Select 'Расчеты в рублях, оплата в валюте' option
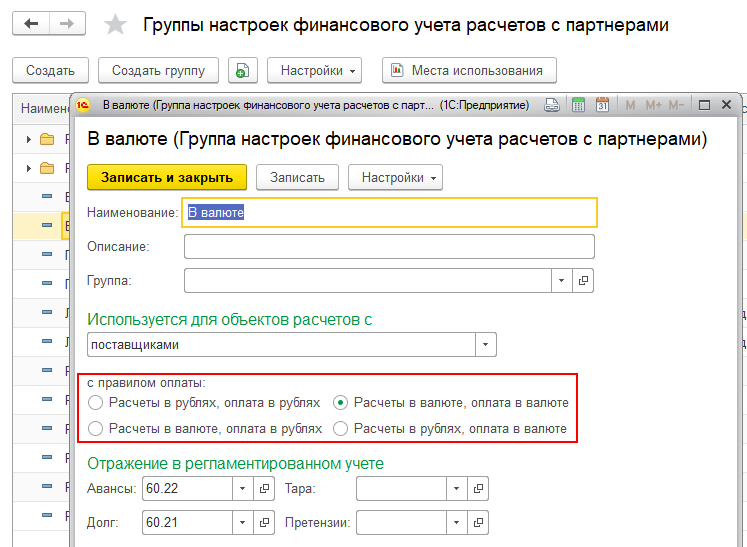747x547 pixels. tap(340, 429)
